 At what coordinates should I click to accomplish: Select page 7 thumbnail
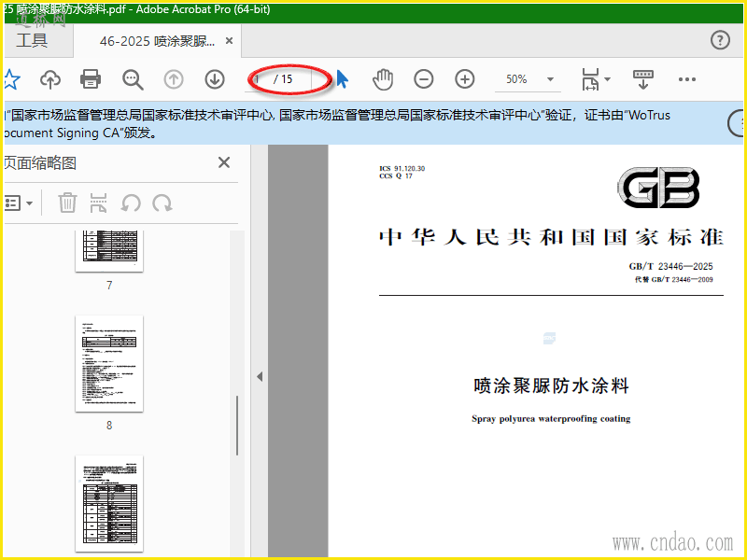(109, 251)
